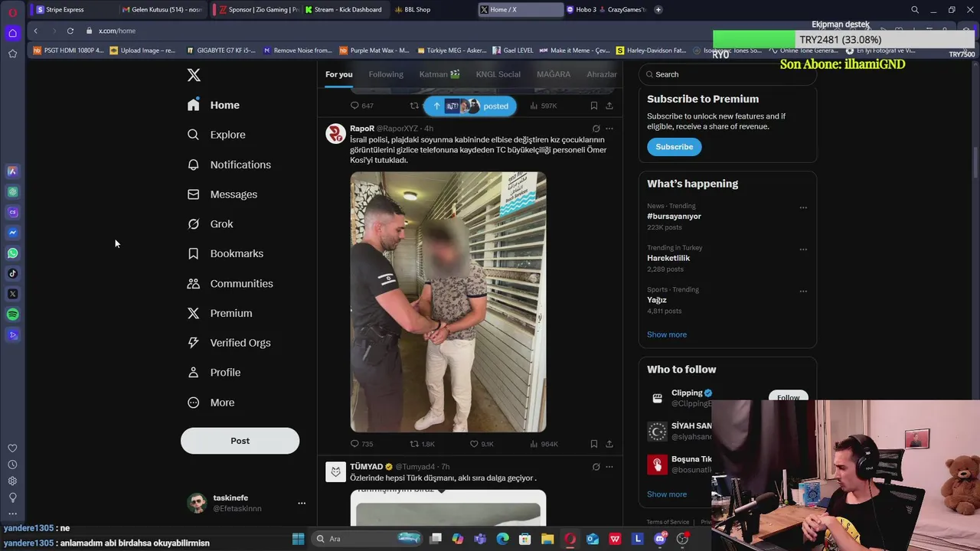
Task: Click Grok icon on RapoR post
Action: click(x=596, y=129)
